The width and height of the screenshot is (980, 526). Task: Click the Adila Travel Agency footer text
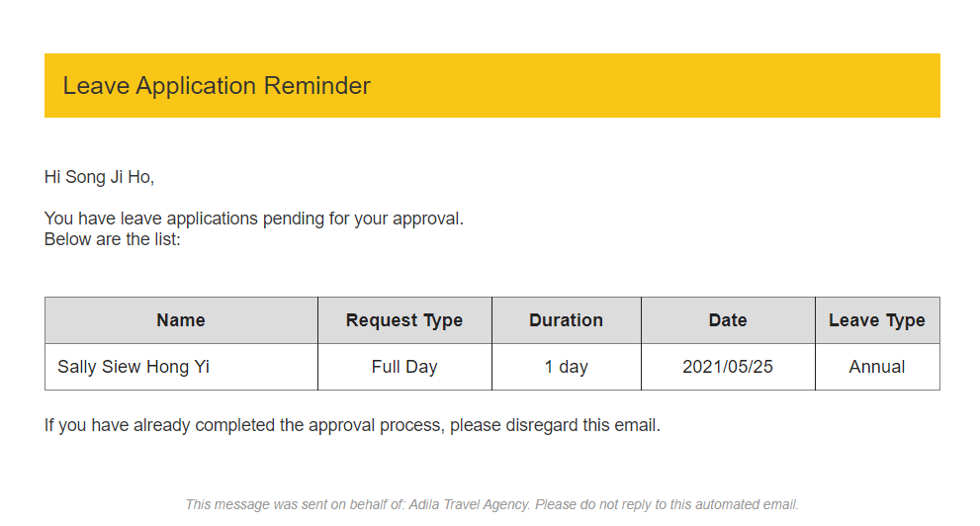coord(470,505)
